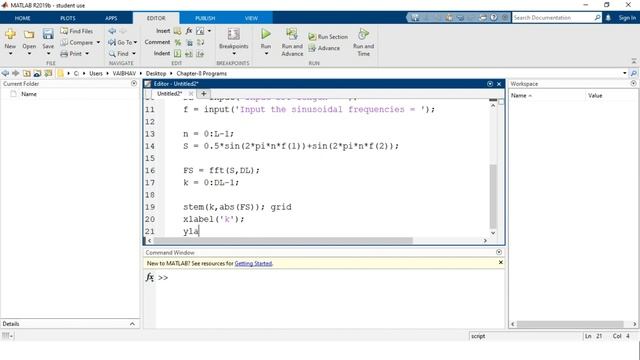Open New dropdown arrow
Image resolution: width=640 pixels, height=360 pixels.
[10, 53]
